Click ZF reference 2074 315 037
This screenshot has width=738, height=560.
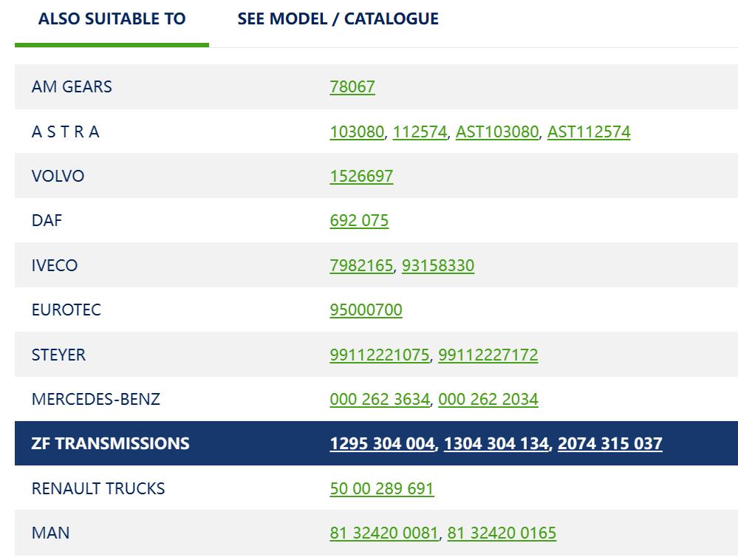coord(609,444)
